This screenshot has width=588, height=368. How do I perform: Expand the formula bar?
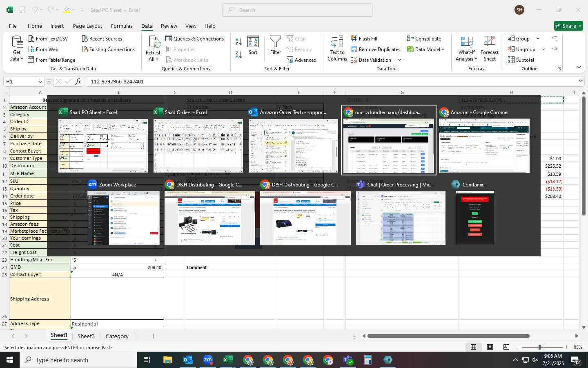tap(581, 81)
